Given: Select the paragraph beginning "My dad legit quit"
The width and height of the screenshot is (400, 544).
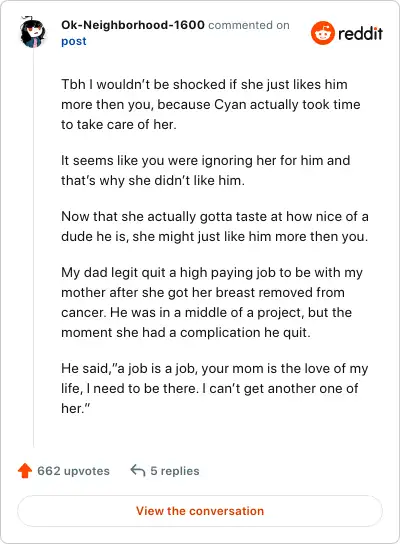Looking at the screenshot, I should (x=212, y=302).
